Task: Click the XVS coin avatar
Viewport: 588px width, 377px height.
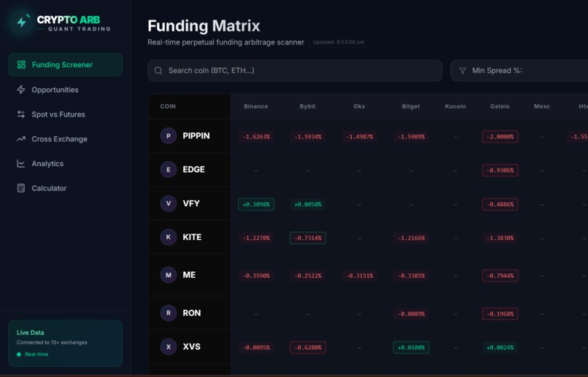Action: click(x=169, y=346)
